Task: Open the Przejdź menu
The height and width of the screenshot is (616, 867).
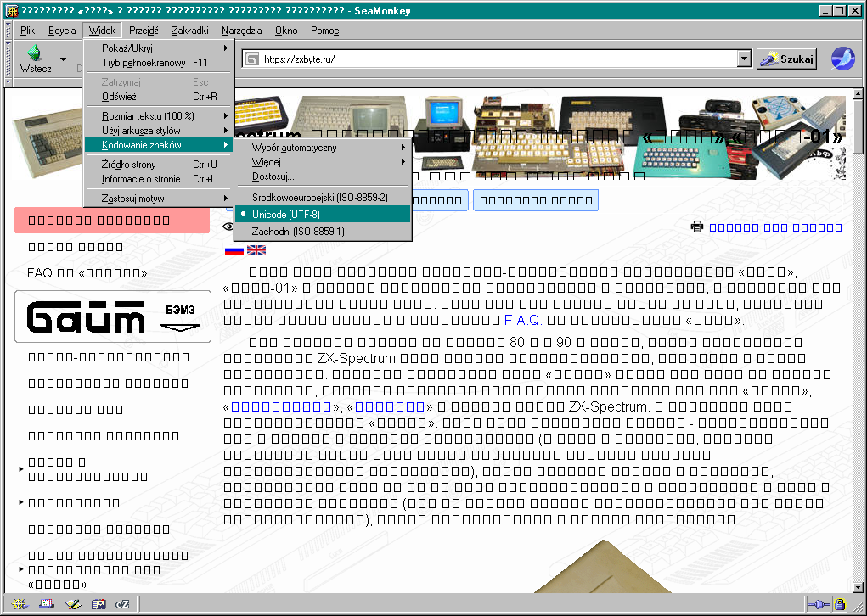Action: click(144, 31)
